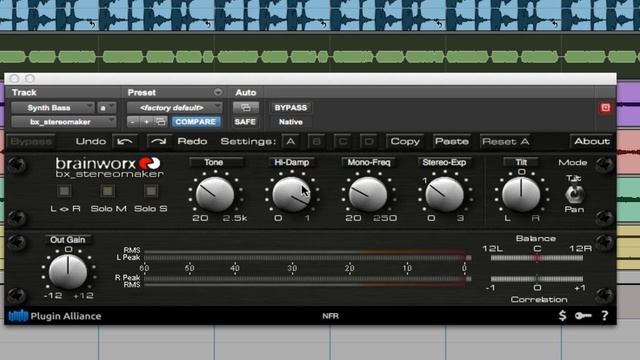The width and height of the screenshot is (640, 360).
Task: Click the R Peak level meter
Action: [x=307, y=279]
